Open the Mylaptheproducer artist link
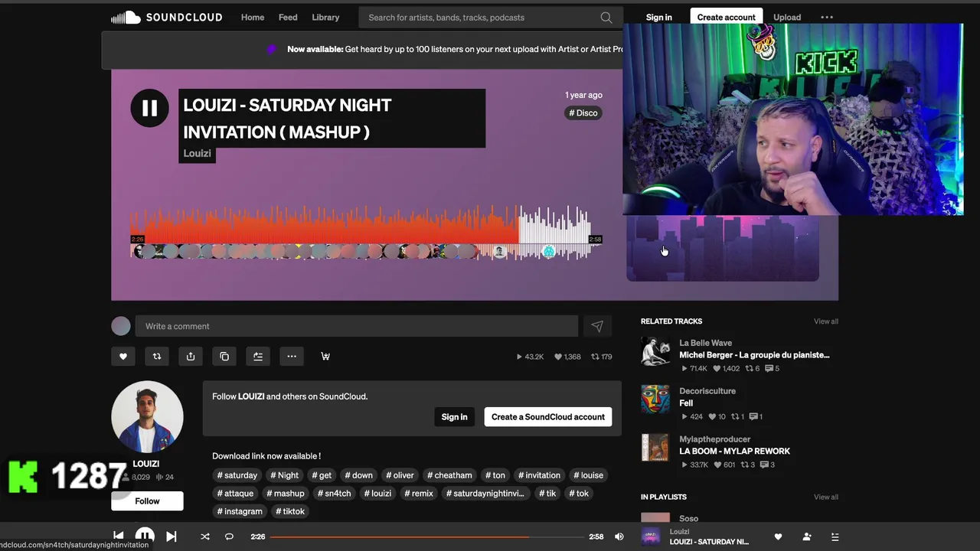 pos(716,439)
